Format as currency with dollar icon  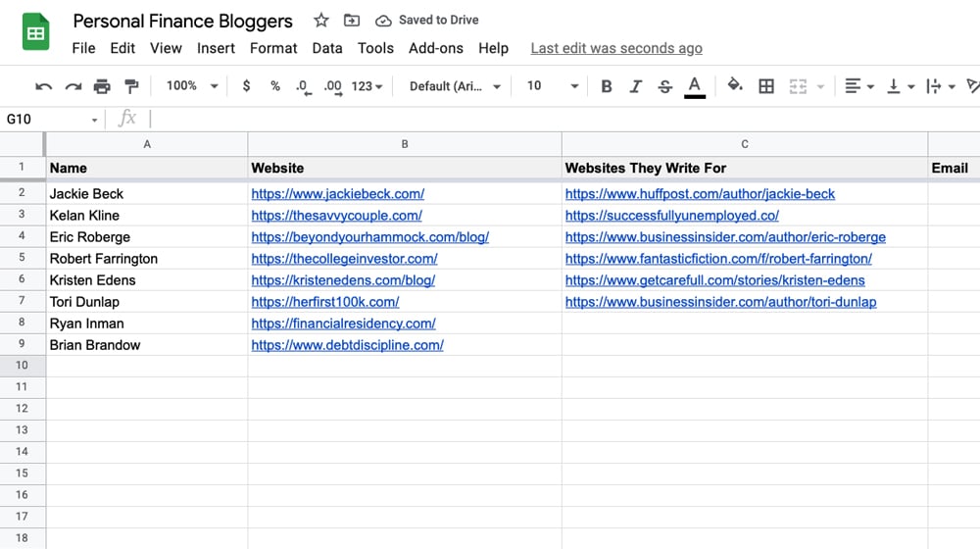tap(246, 86)
